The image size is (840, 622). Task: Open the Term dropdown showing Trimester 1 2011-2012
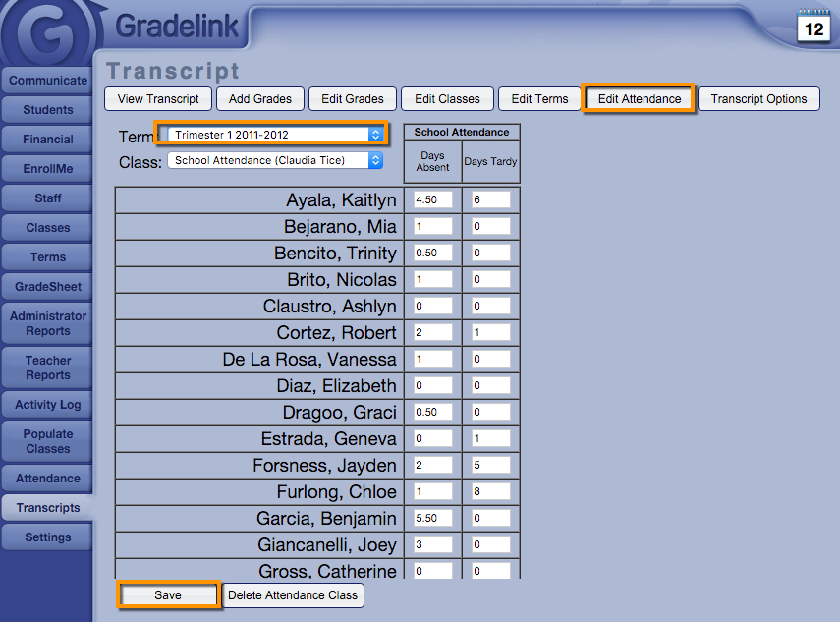coord(275,134)
